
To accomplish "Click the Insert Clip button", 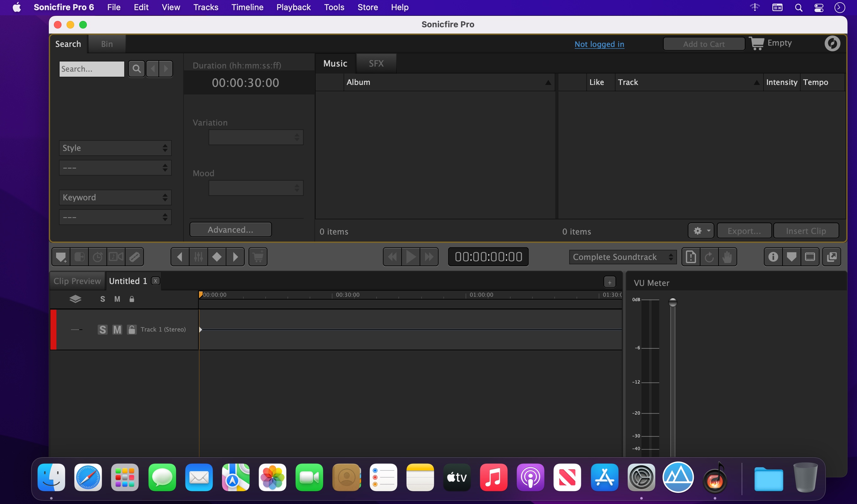I will coord(805,230).
